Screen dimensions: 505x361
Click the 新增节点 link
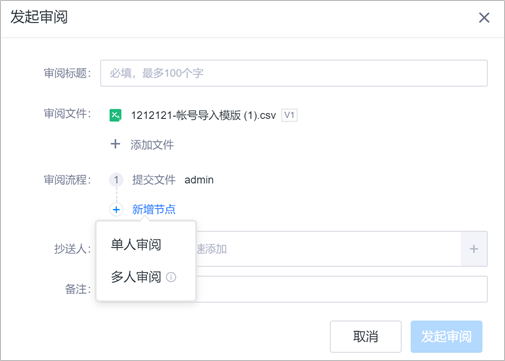(x=154, y=210)
